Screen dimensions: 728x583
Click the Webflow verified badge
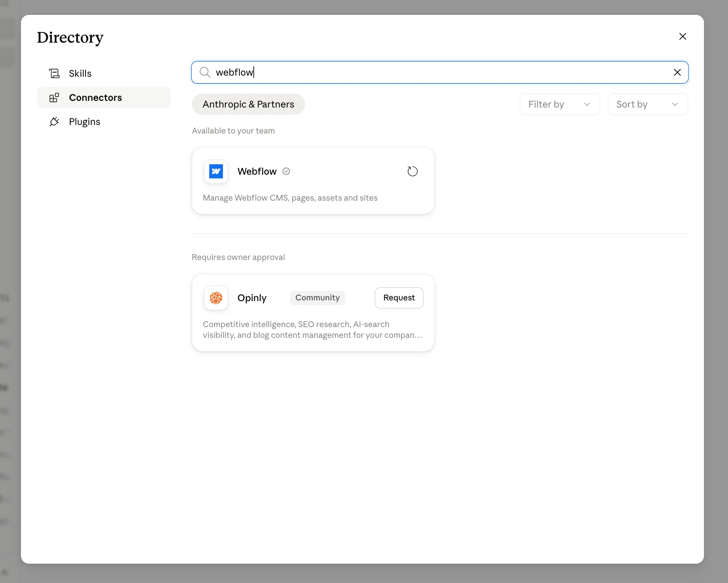point(286,171)
